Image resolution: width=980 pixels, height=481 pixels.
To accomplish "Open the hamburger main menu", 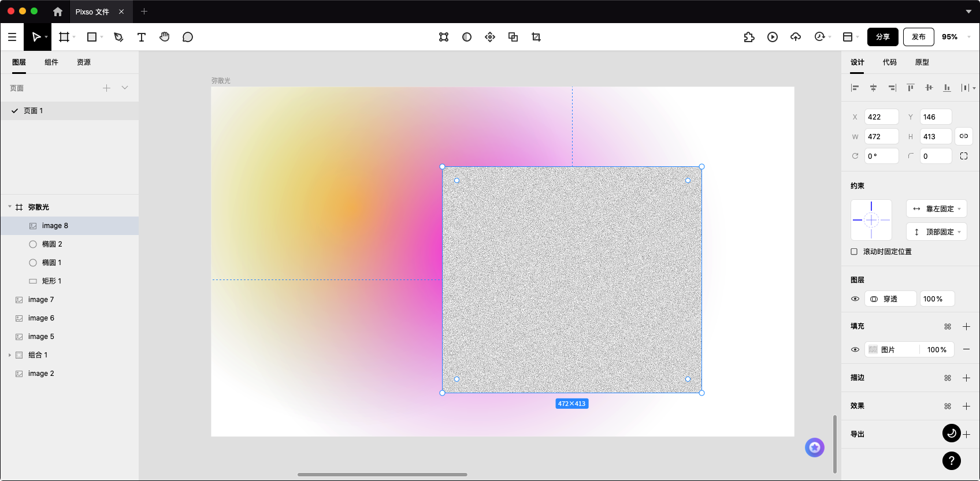I will 12,37.
